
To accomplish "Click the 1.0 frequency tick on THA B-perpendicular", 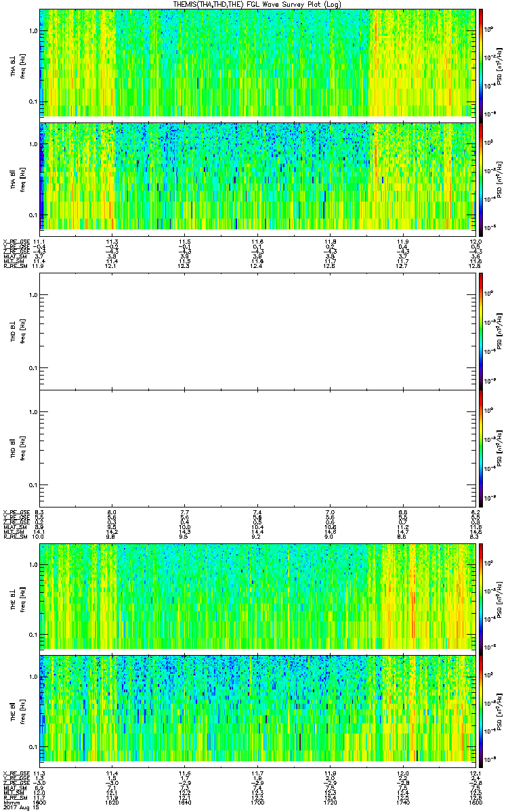I will pos(33,31).
